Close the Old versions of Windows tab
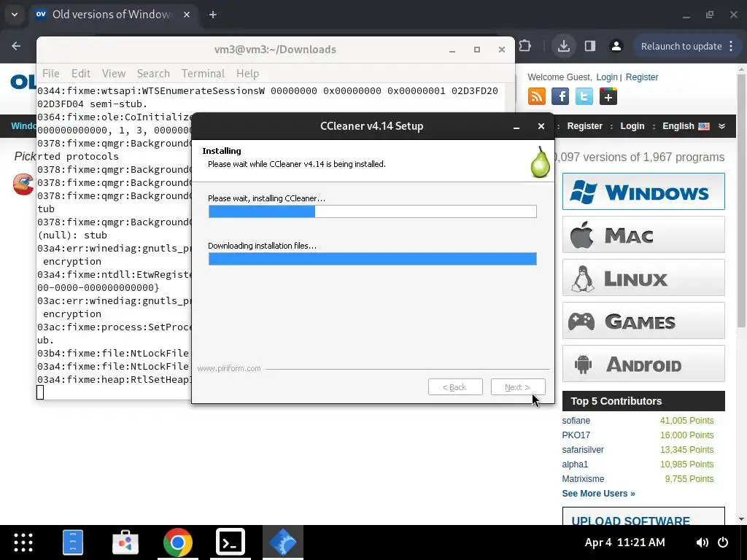 click(187, 15)
